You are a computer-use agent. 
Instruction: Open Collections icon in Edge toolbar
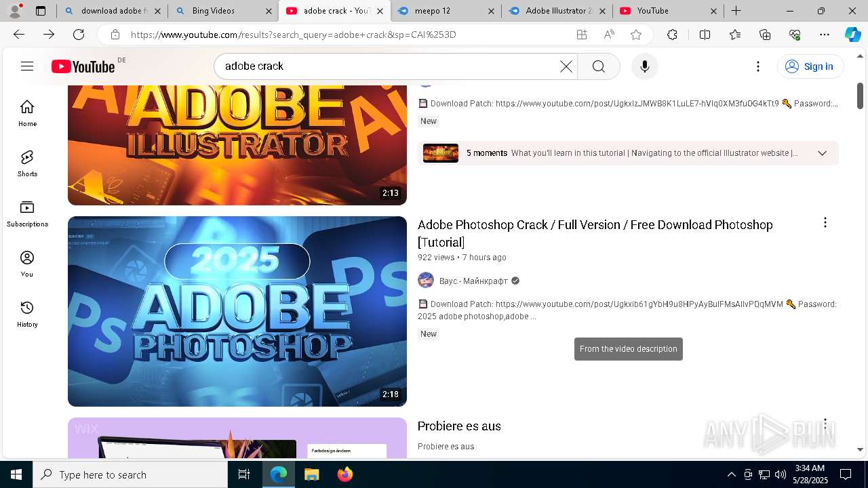point(765,35)
